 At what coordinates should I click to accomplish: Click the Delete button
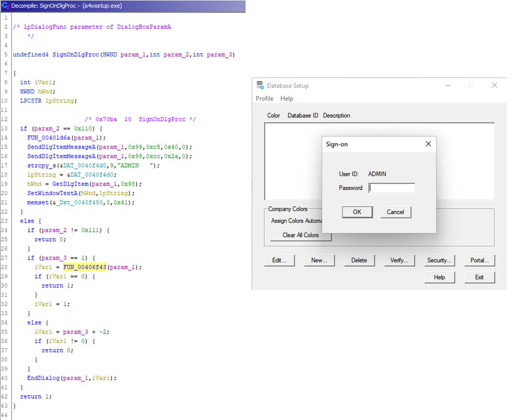[359, 260]
